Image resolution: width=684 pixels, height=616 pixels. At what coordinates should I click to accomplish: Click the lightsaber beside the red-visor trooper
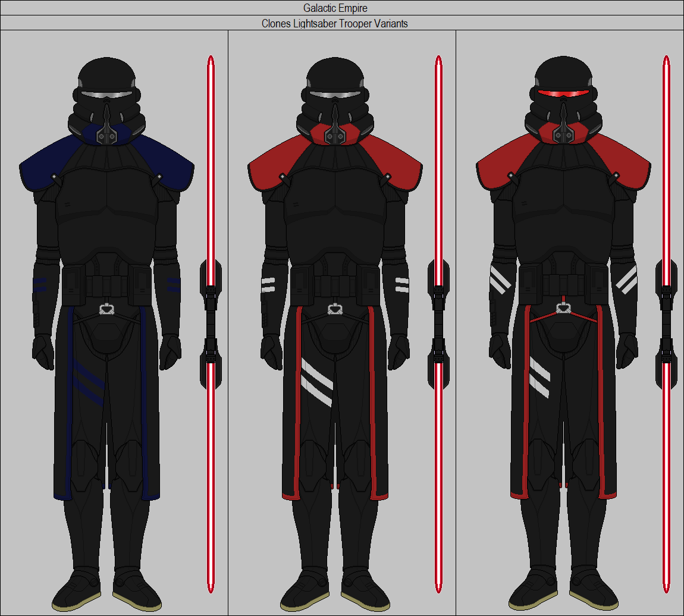coord(666,324)
